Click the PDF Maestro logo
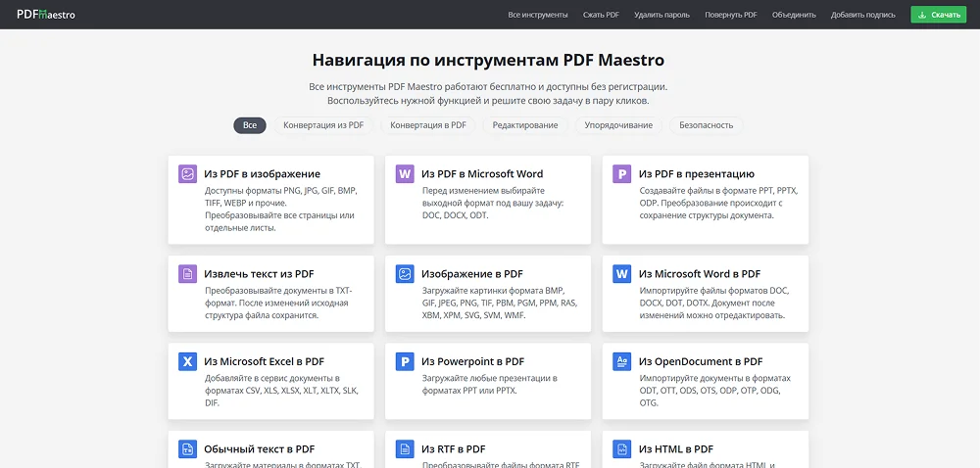980x468 pixels. (x=46, y=15)
